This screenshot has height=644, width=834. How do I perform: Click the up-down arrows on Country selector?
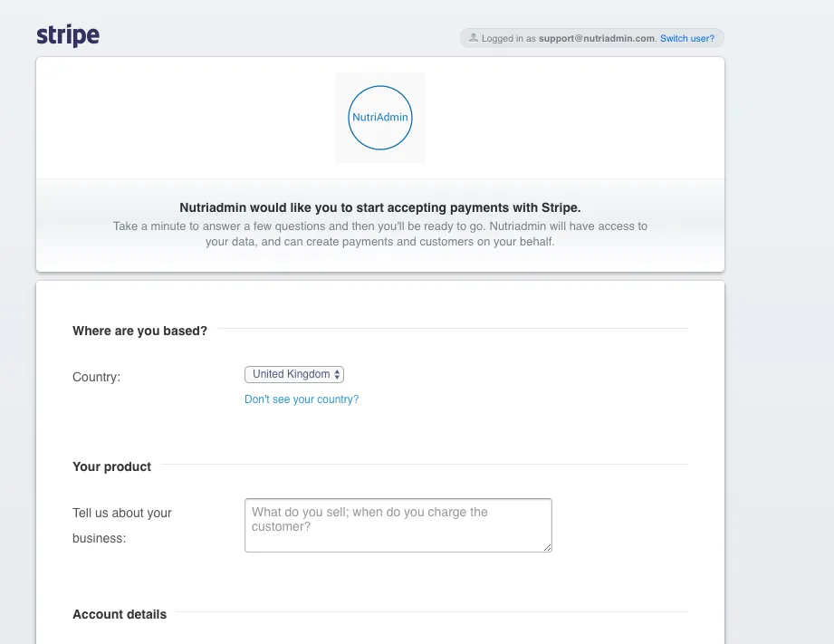pos(337,374)
